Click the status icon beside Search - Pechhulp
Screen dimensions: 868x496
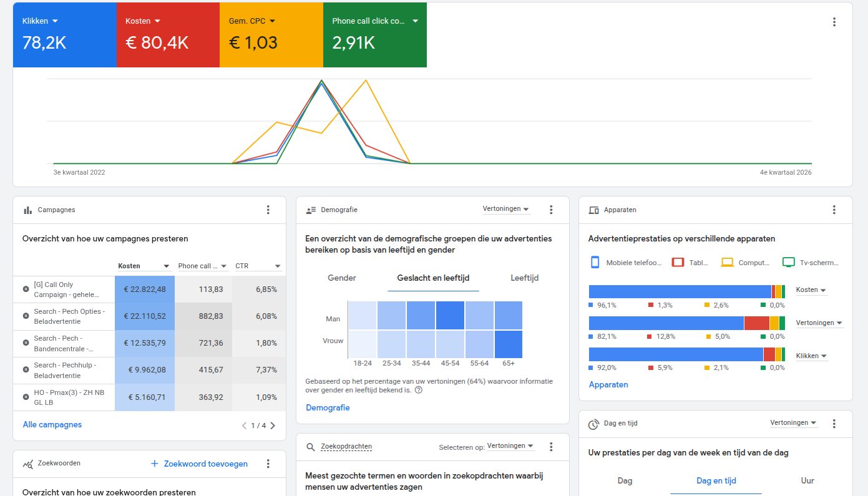26,370
